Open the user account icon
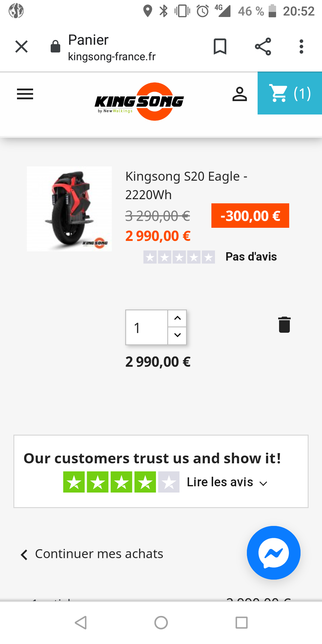322x644 pixels. pyautogui.click(x=240, y=94)
